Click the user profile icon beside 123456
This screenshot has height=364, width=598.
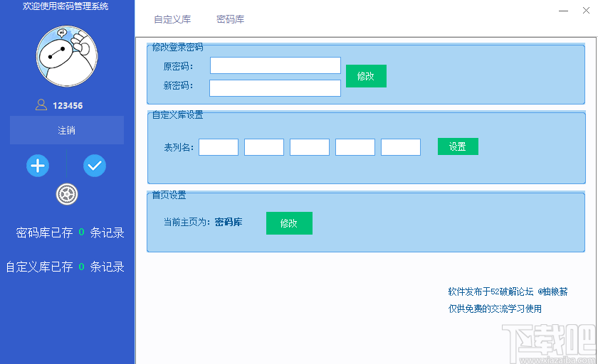pos(41,105)
